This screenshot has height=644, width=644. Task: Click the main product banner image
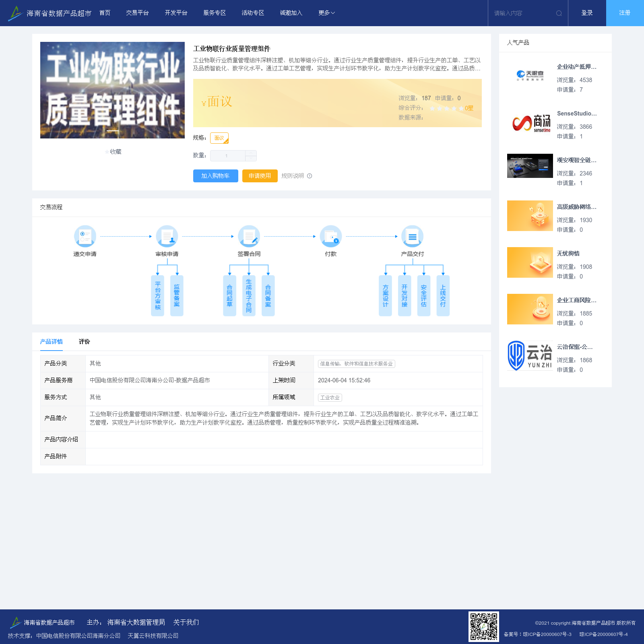click(113, 90)
